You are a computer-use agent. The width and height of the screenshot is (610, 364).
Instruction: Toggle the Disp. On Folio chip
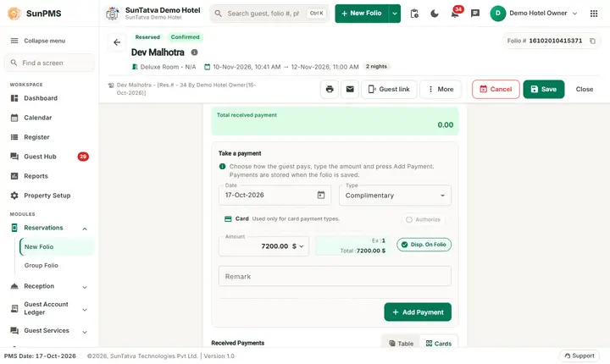pos(424,245)
